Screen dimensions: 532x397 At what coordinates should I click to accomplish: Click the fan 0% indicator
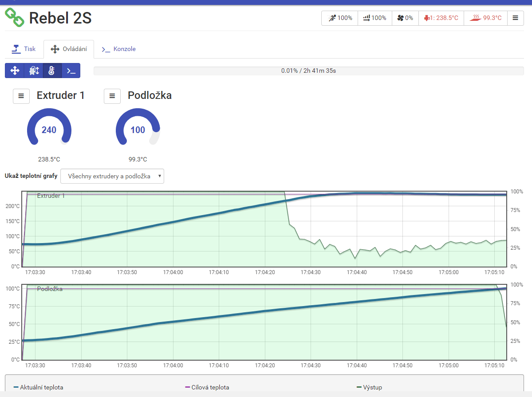[405, 18]
